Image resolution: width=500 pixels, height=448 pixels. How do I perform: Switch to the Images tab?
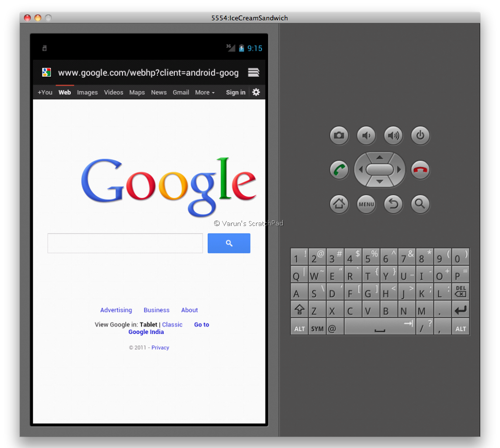[x=87, y=93]
